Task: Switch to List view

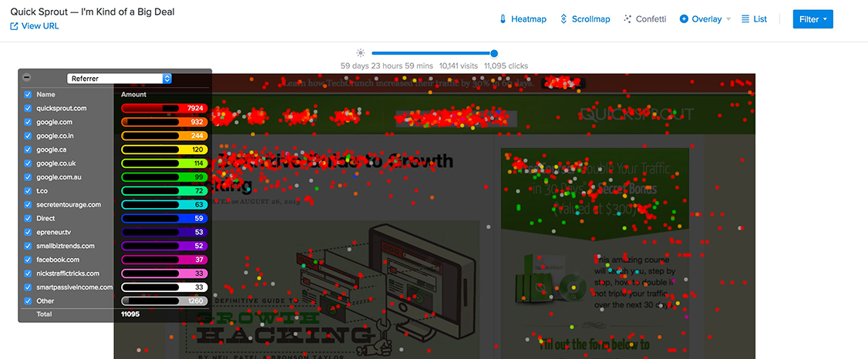Action: (755, 18)
